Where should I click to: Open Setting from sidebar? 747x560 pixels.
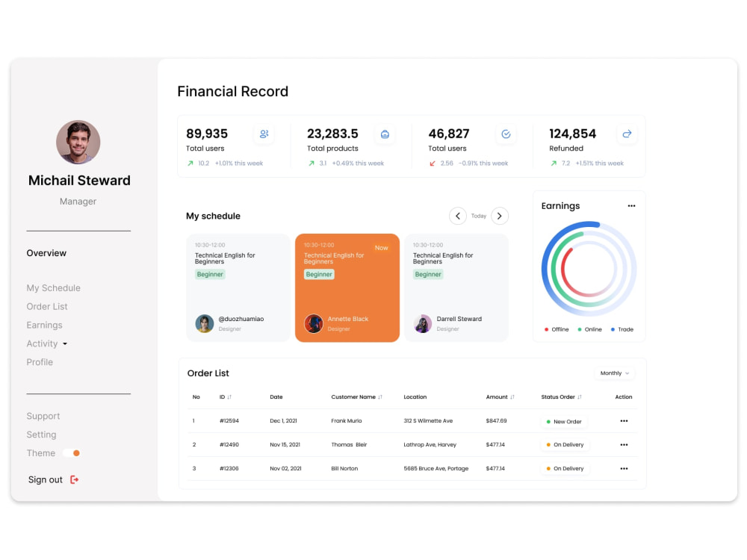41,435
